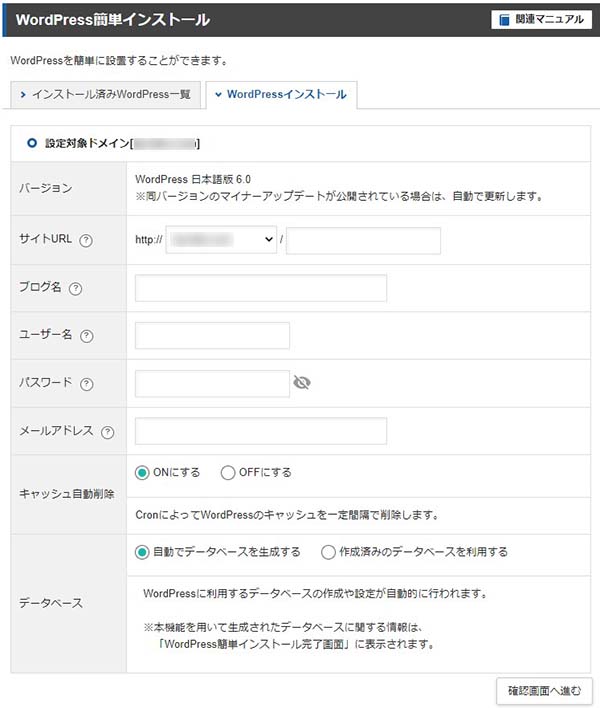Viewport: 600px width, 708px height.
Task: Focus the ブログ名 input field
Action: [x=261, y=288]
